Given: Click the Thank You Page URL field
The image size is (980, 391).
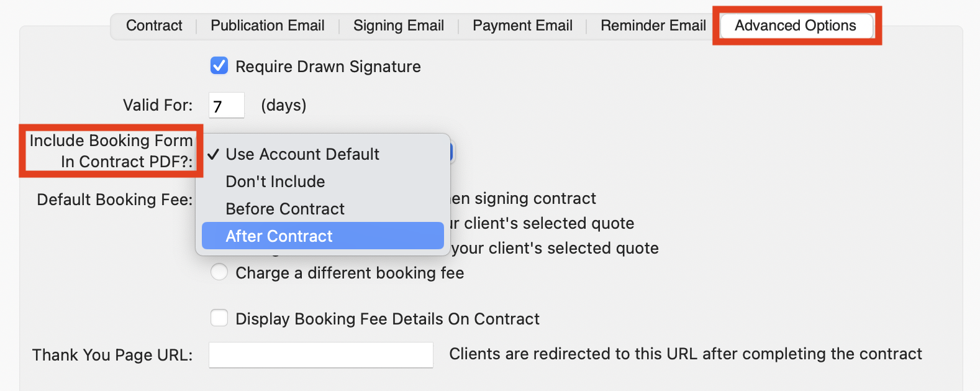Looking at the screenshot, I should [x=320, y=354].
